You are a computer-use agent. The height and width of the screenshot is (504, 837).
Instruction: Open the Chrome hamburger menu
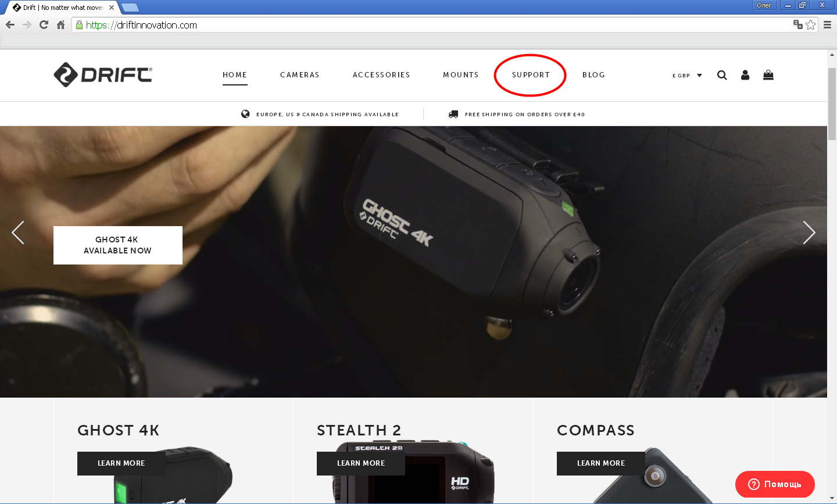(828, 25)
